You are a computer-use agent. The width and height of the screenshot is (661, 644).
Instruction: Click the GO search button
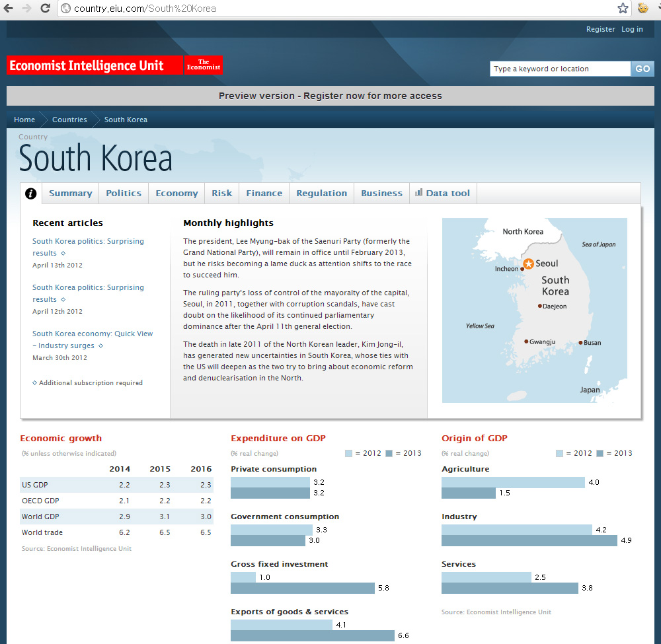tap(642, 69)
